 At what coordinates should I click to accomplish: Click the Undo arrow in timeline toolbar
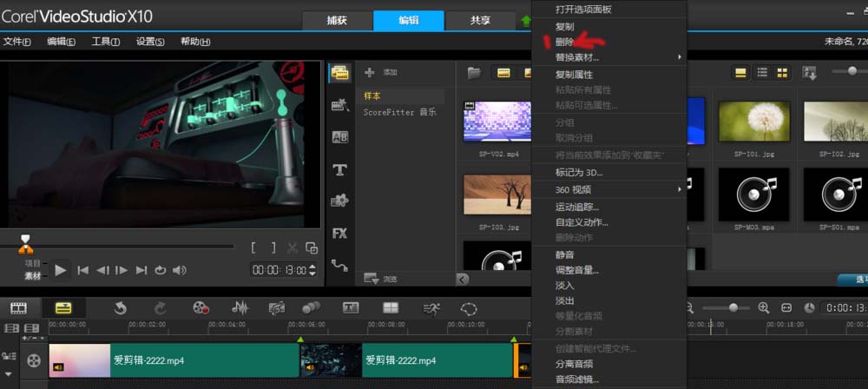pos(120,308)
